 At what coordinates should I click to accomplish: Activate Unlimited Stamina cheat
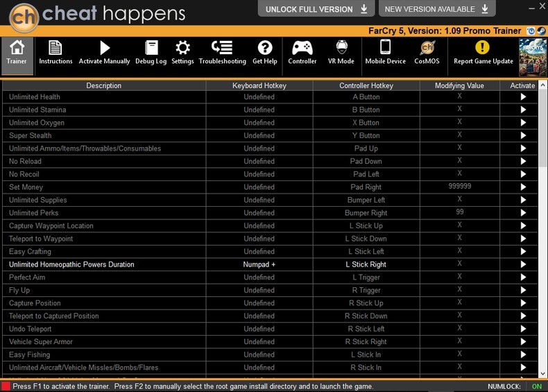click(523, 110)
